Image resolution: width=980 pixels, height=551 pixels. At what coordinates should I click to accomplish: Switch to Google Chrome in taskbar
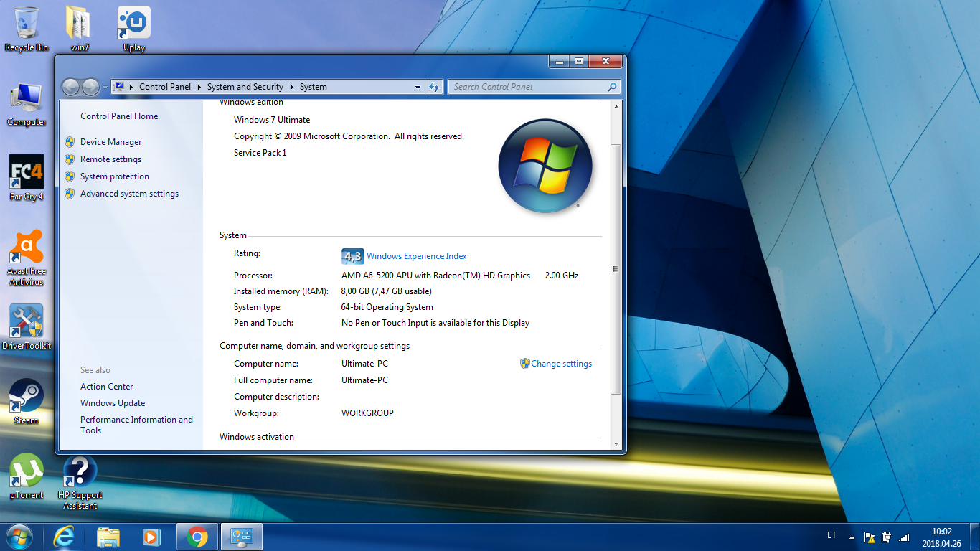[197, 537]
